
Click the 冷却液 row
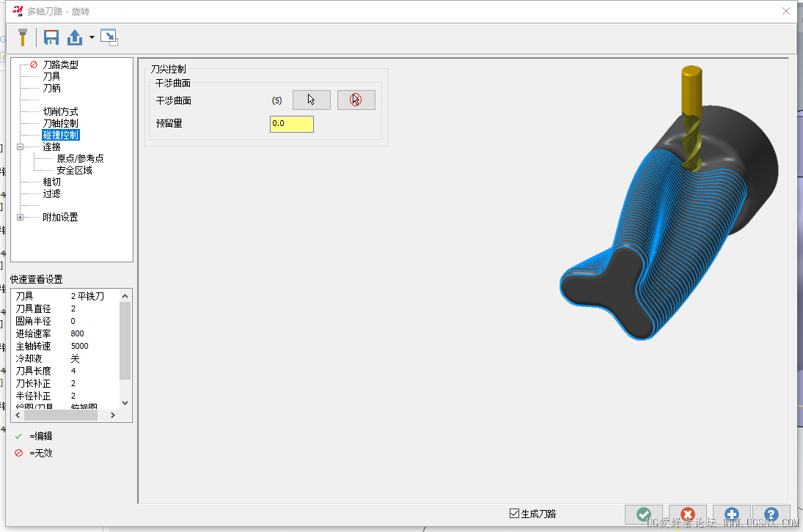[x=65, y=358]
